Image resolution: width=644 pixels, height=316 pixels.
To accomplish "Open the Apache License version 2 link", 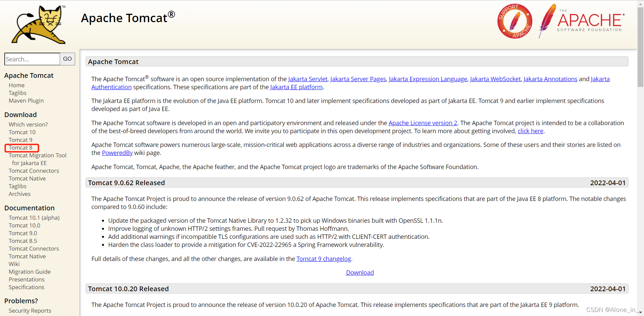I will (423, 123).
